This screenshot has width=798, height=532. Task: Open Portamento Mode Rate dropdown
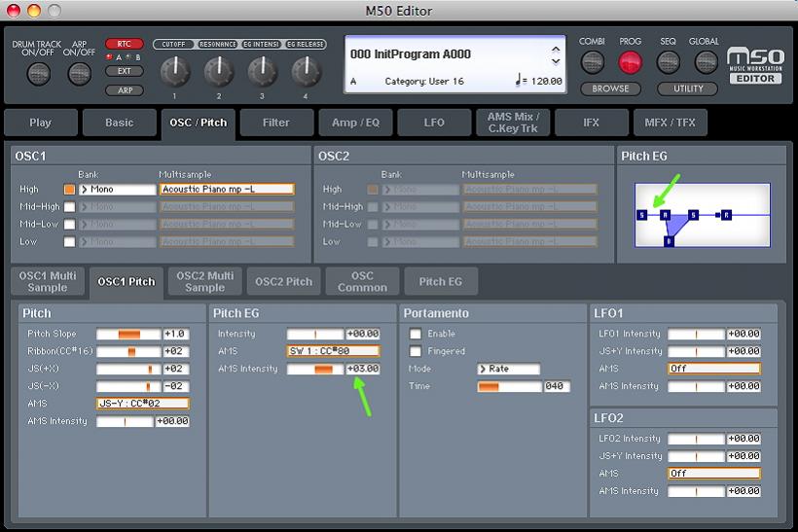508,369
